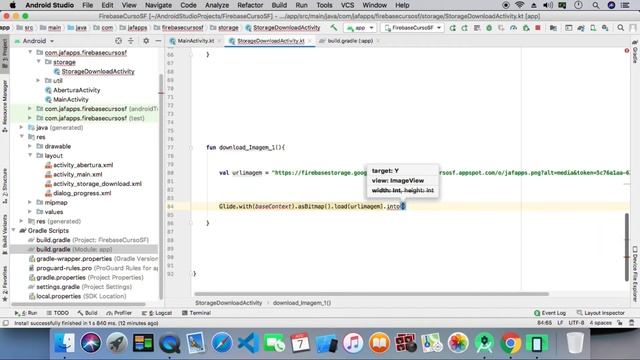The image size is (640, 360).
Task: Click the editor vertical scrollbar
Action: [627, 247]
